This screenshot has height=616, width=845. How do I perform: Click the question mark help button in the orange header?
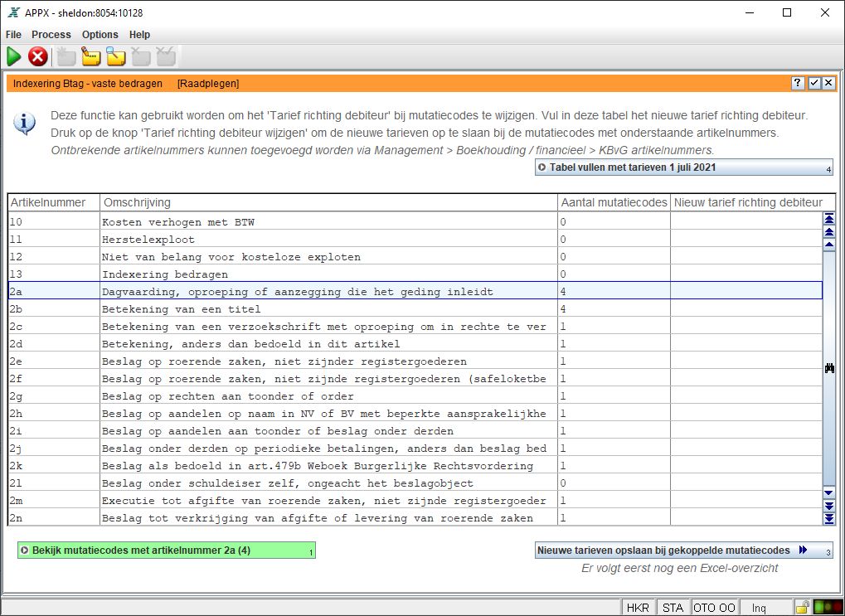point(798,83)
